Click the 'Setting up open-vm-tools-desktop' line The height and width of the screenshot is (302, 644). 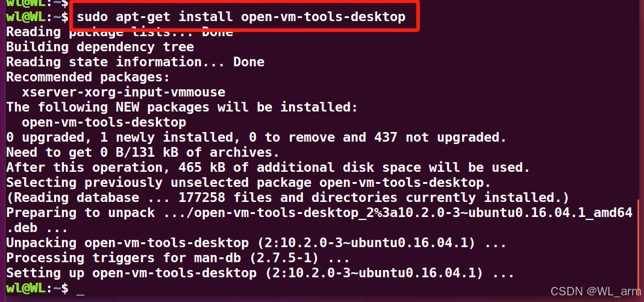260,273
